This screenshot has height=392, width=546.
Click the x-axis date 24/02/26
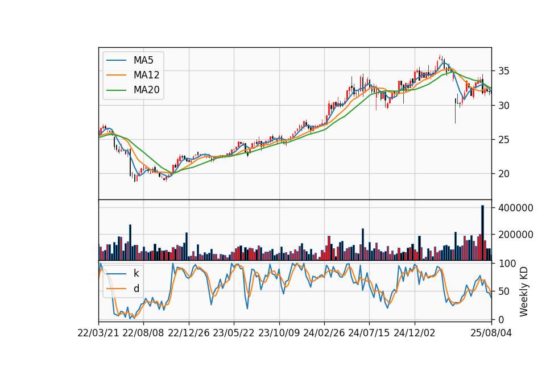coord(324,333)
